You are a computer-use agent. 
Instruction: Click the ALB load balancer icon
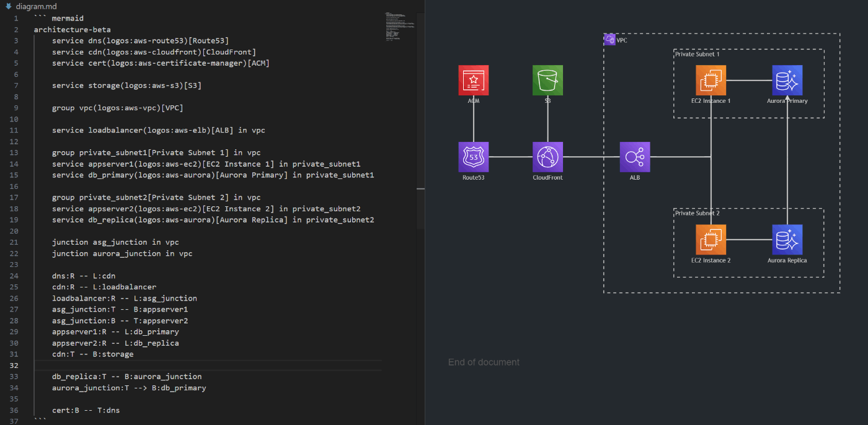click(x=635, y=157)
